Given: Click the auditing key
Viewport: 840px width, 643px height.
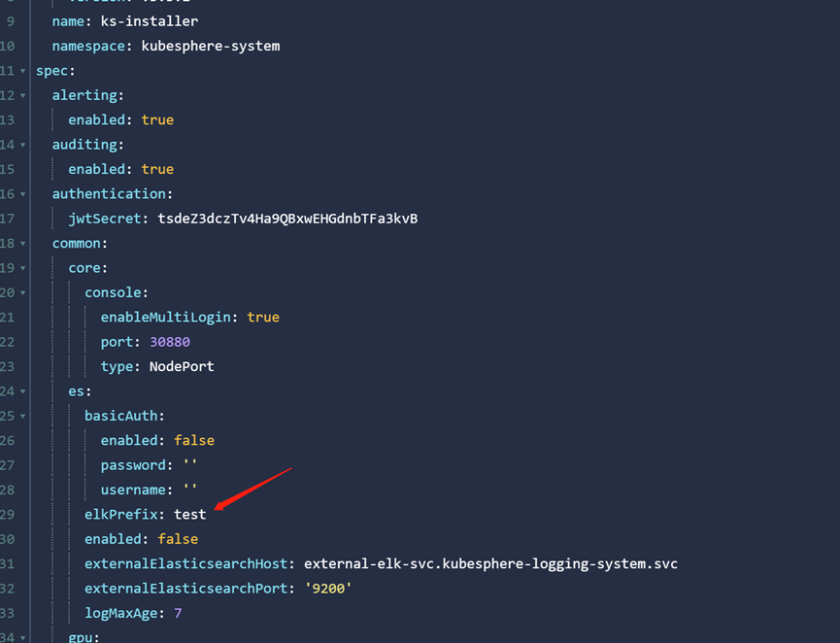Looking at the screenshot, I should [x=84, y=145].
